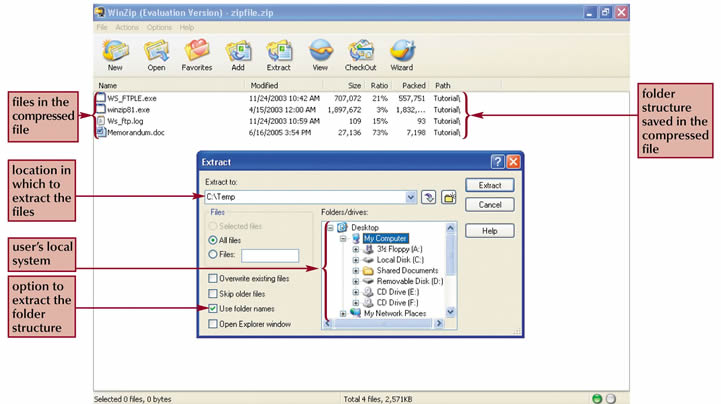Close the Extract dialog
721x404 pixels.
coord(513,162)
